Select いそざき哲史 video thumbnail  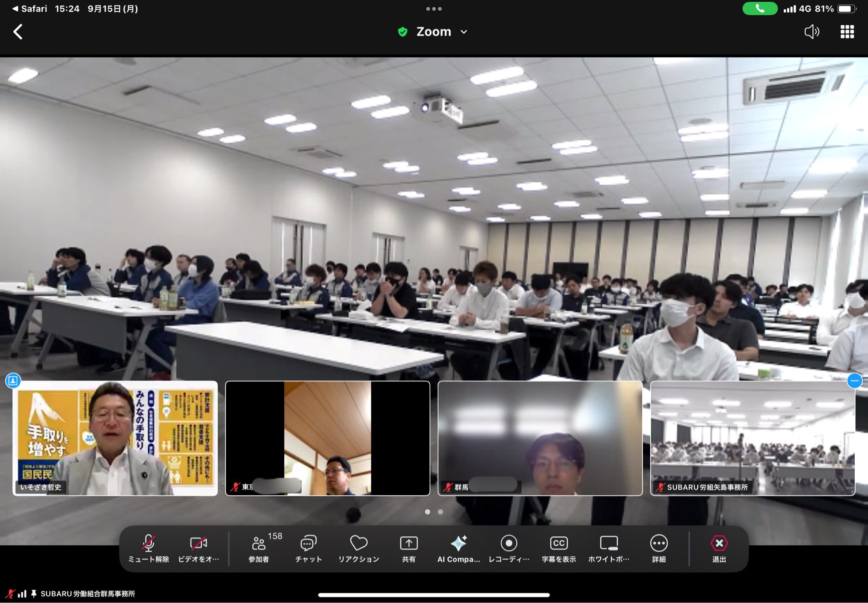[115, 438]
